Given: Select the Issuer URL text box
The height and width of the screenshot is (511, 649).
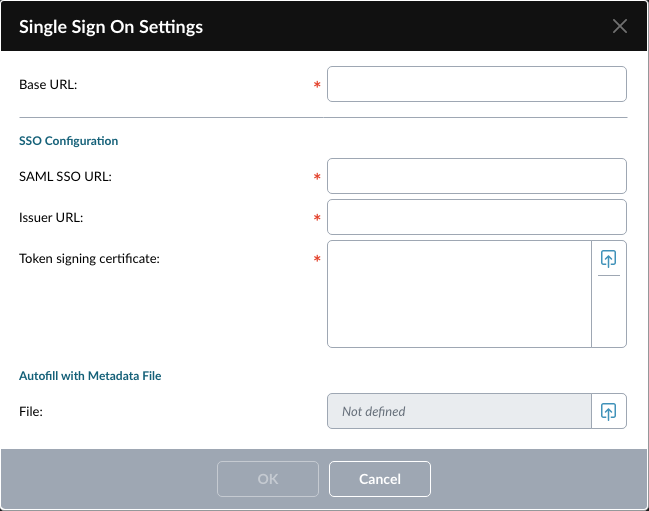Looking at the screenshot, I should pos(476,217).
